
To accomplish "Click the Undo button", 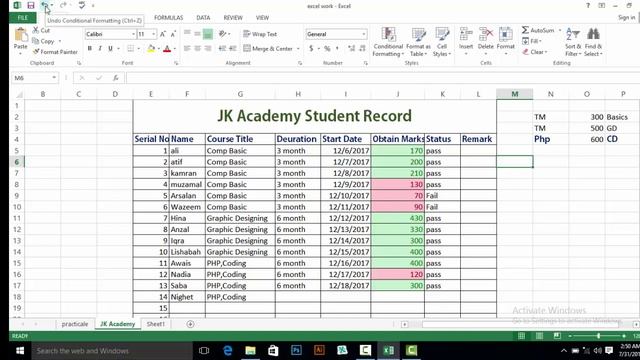I will [44, 5].
